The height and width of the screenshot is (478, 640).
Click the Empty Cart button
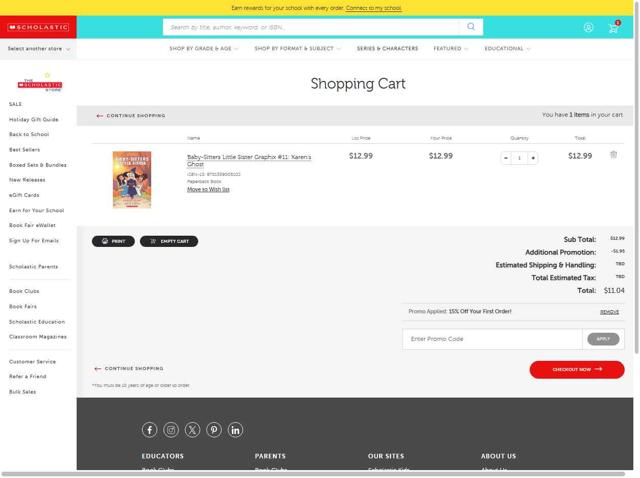(169, 241)
